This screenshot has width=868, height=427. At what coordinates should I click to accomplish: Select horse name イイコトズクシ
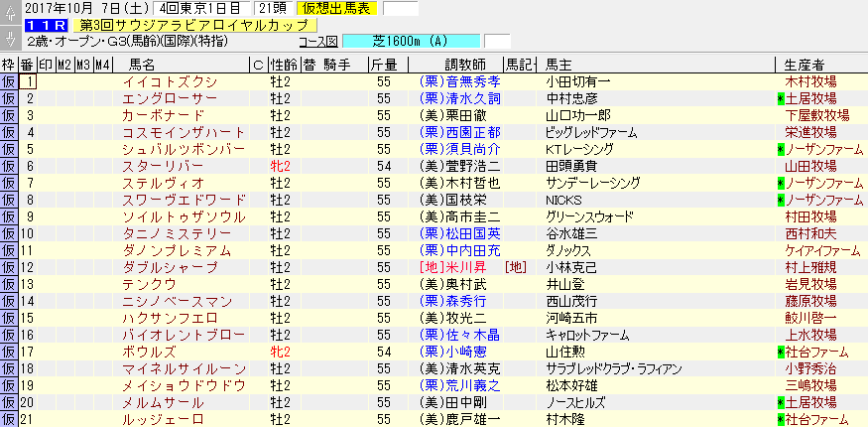click(170, 82)
